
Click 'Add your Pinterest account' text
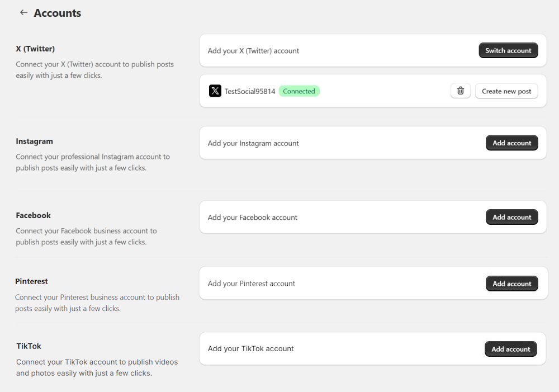252,284
